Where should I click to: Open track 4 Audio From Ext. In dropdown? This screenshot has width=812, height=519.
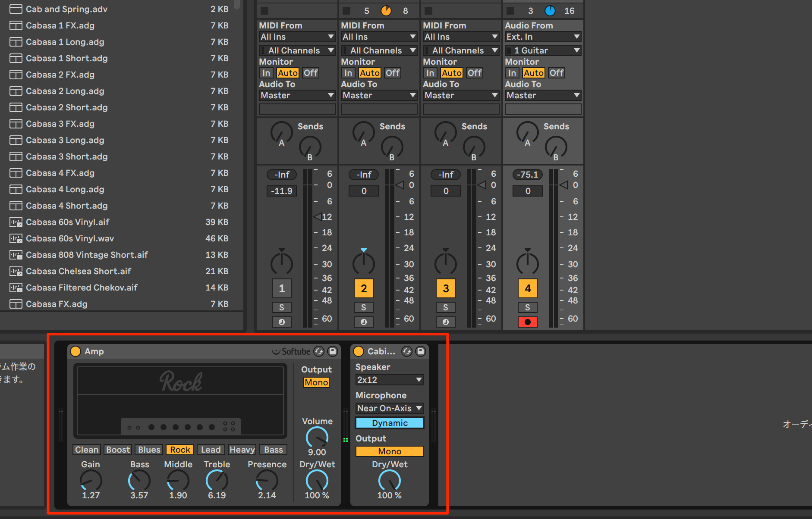(543, 37)
